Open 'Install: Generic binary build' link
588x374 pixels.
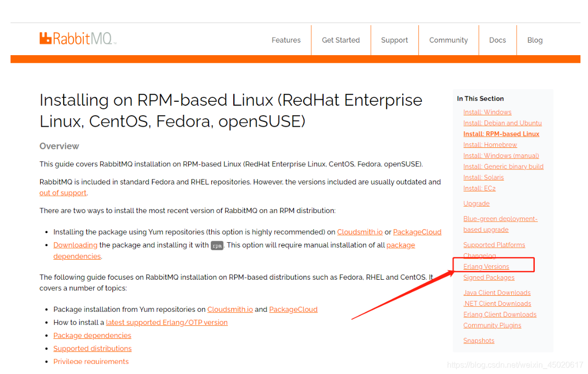(x=503, y=166)
